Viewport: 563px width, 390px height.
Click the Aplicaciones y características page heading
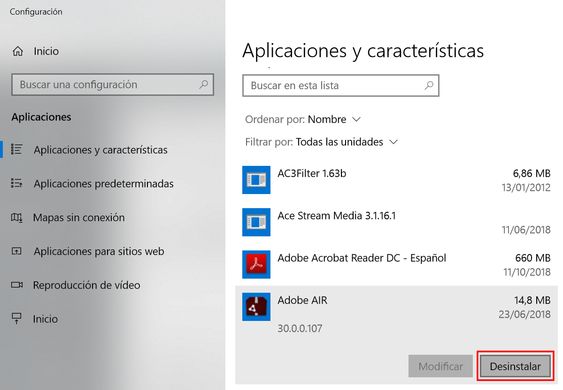tap(363, 51)
